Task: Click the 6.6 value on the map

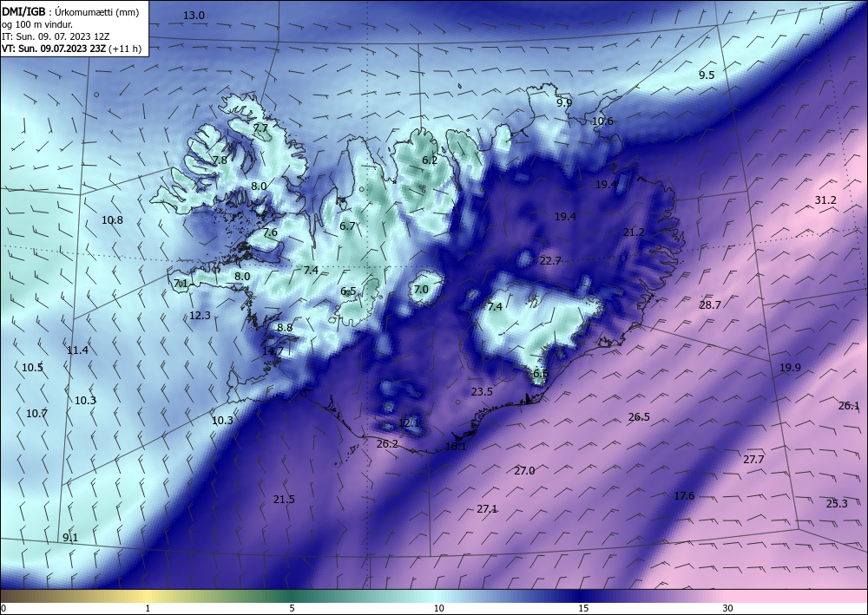Action: (540, 374)
